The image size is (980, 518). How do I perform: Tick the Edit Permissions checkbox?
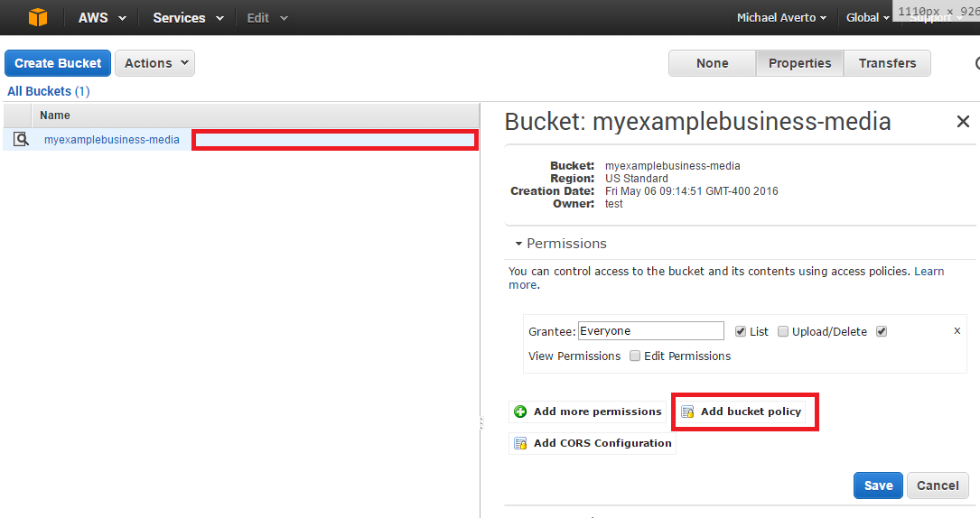click(x=635, y=356)
